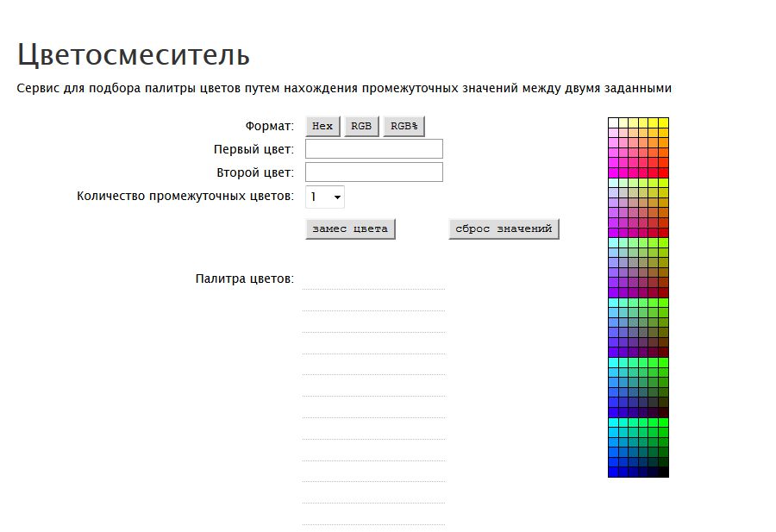776x532 pixels.
Task: Open the intermediate colors count dropdown
Action: point(325,197)
